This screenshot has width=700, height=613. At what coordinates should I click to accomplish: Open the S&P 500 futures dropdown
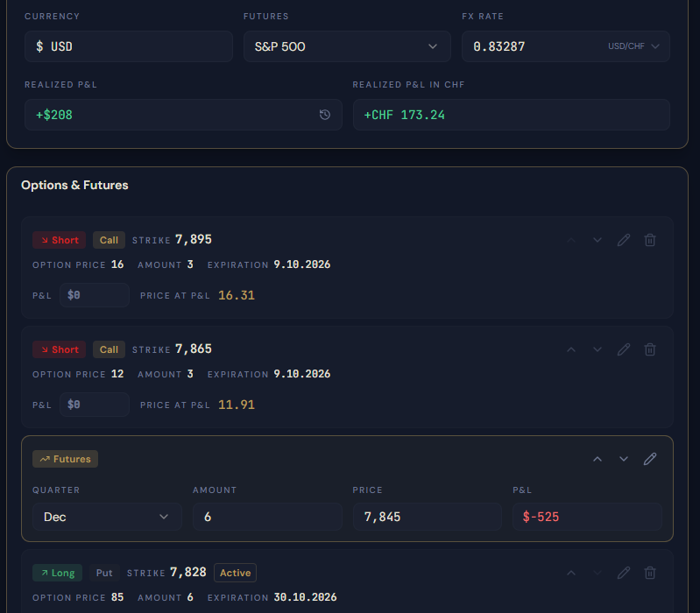point(347,46)
